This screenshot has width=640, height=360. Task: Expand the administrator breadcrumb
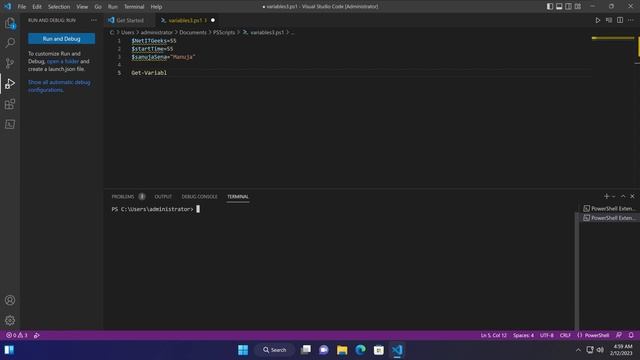coord(157,32)
